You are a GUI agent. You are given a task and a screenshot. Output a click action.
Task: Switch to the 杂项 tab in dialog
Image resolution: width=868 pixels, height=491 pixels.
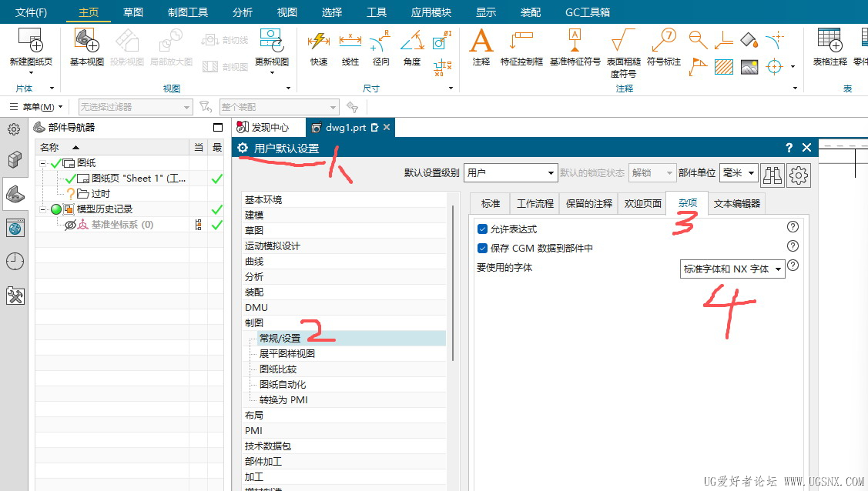point(687,203)
